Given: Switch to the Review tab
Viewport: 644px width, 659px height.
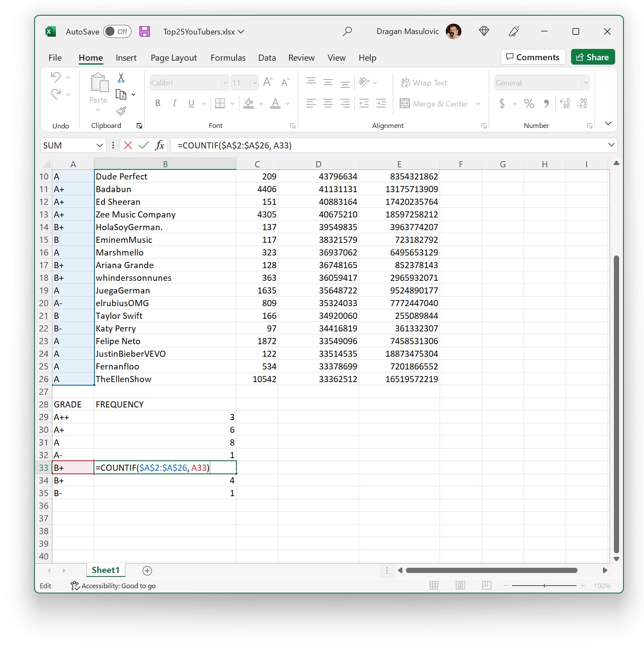Looking at the screenshot, I should [x=301, y=58].
